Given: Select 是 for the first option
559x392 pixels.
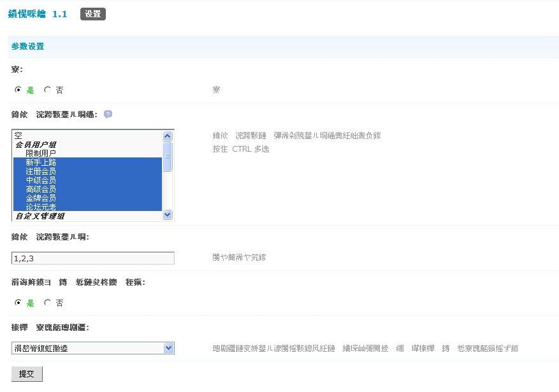Looking at the screenshot, I should click(x=18, y=89).
